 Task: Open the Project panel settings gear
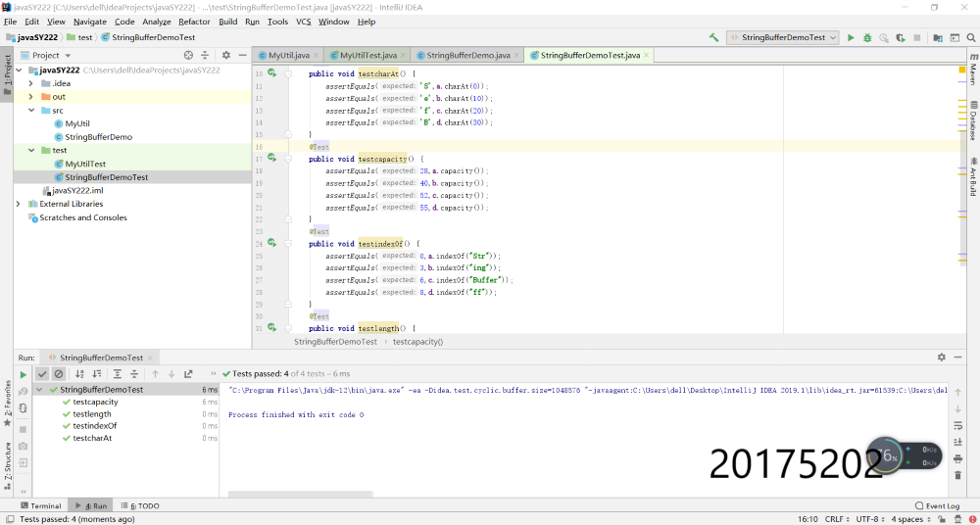click(226, 55)
